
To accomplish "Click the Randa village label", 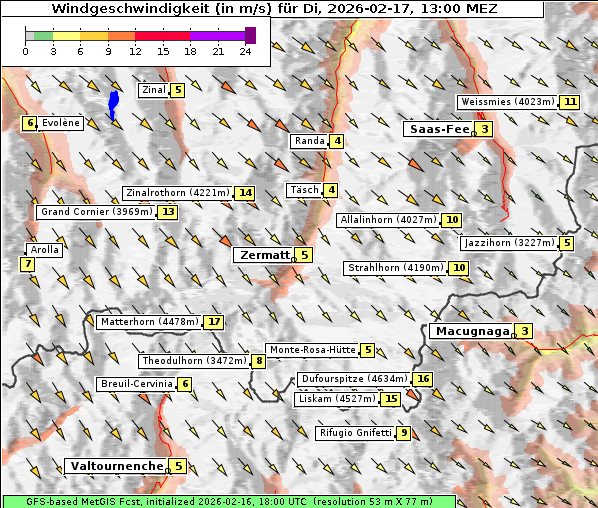I will (309, 141).
